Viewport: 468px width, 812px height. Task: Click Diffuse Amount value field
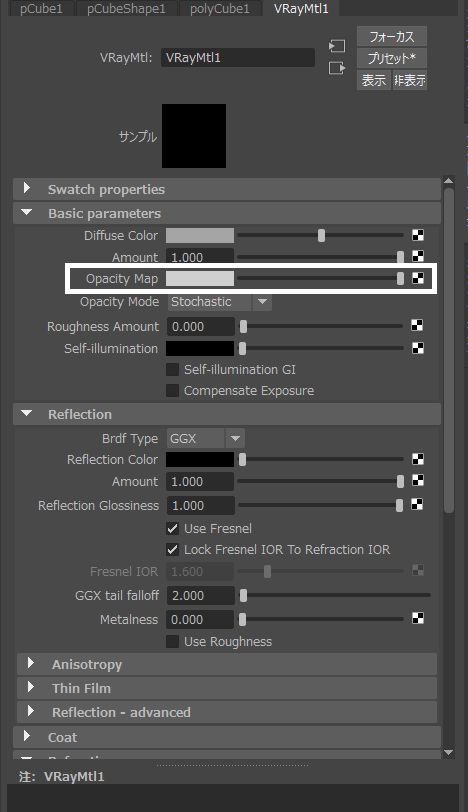200,257
